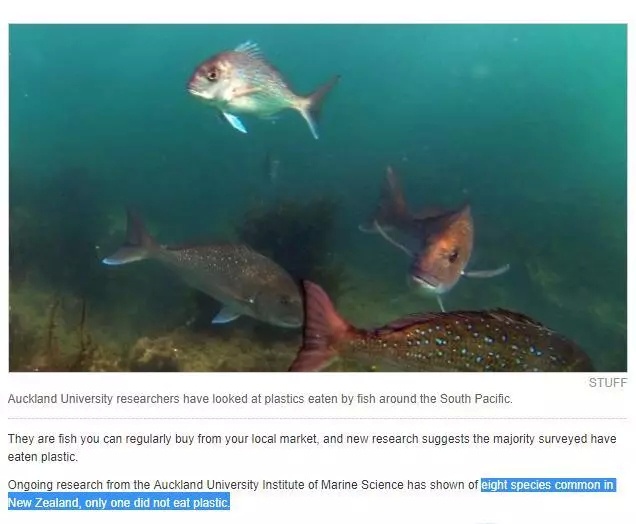Click the red tail fin of foreground fish
The image size is (636, 524).
coord(320,326)
